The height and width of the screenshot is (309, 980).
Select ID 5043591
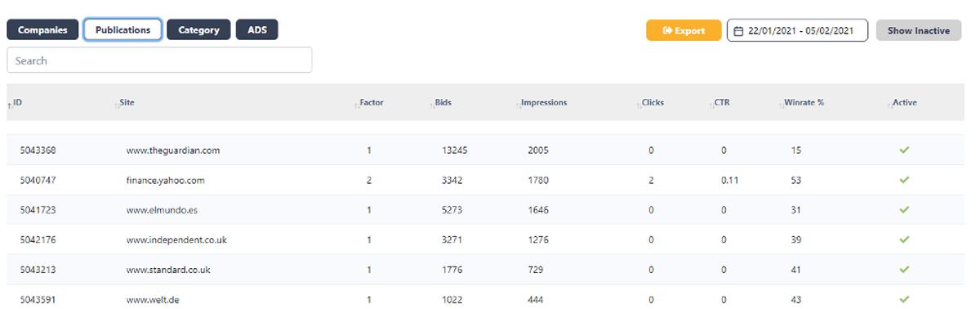(38, 300)
